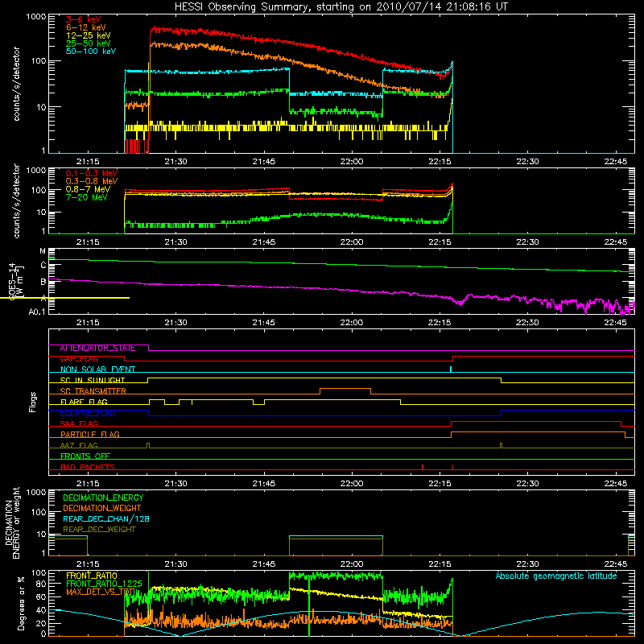Click the Flags axis title
This screenshot has width=644, height=644.
tap(33, 402)
